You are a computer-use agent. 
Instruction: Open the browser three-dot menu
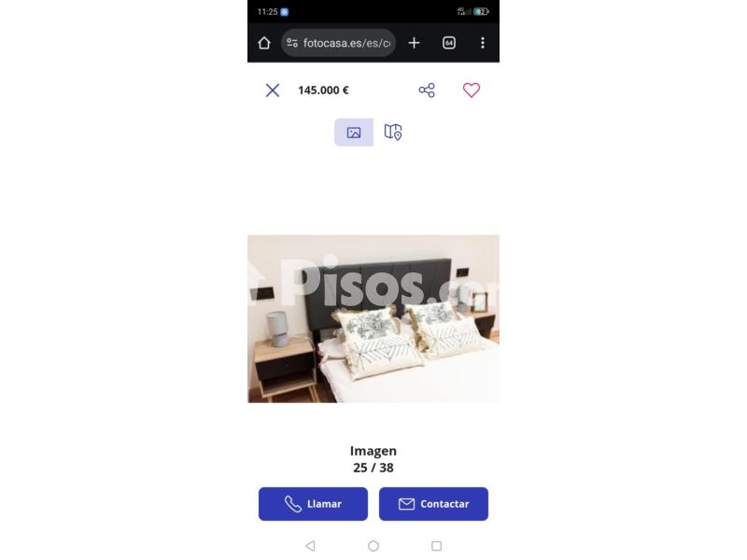tap(483, 43)
